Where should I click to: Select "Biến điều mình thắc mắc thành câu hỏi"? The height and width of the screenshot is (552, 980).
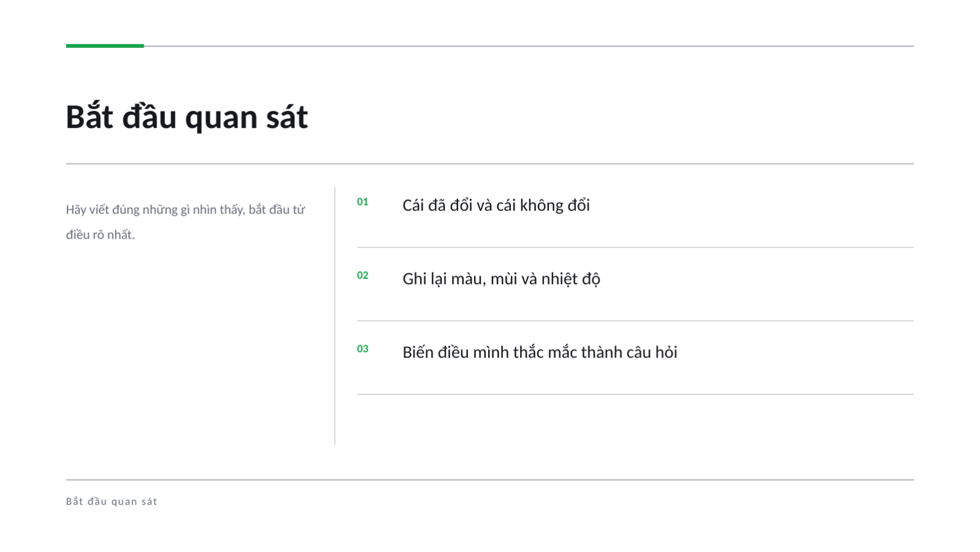click(x=540, y=352)
